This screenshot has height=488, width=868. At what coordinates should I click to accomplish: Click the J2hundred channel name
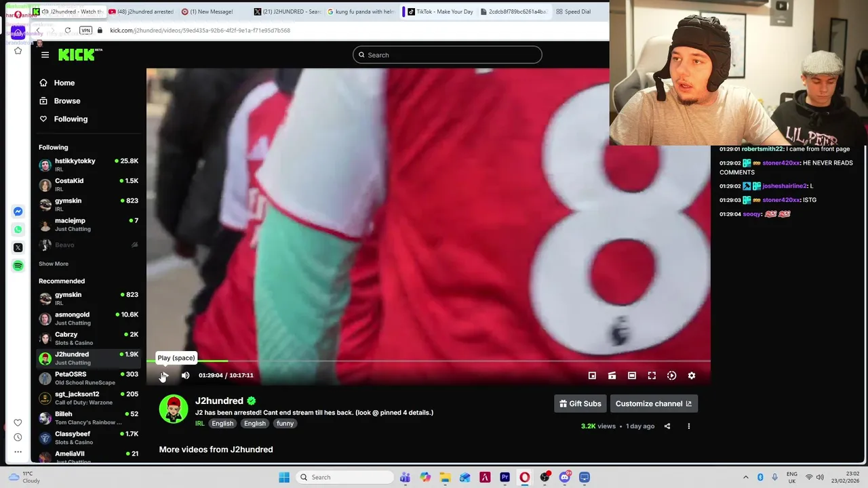[219, 401]
